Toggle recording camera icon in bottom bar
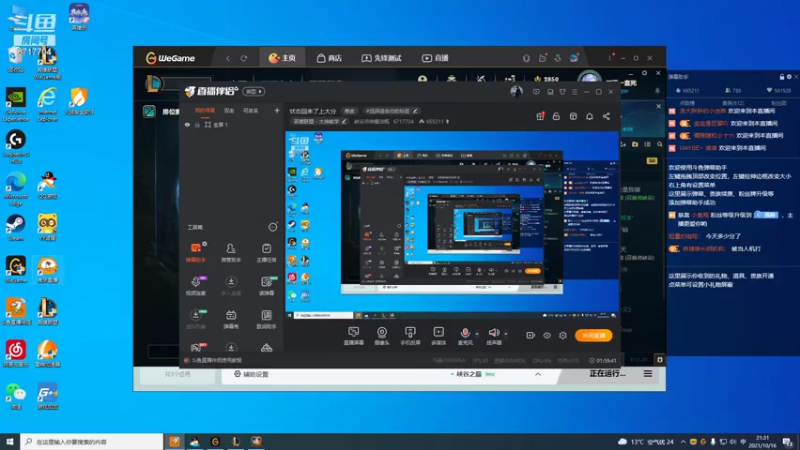This screenshot has height=450, width=800. point(530,336)
